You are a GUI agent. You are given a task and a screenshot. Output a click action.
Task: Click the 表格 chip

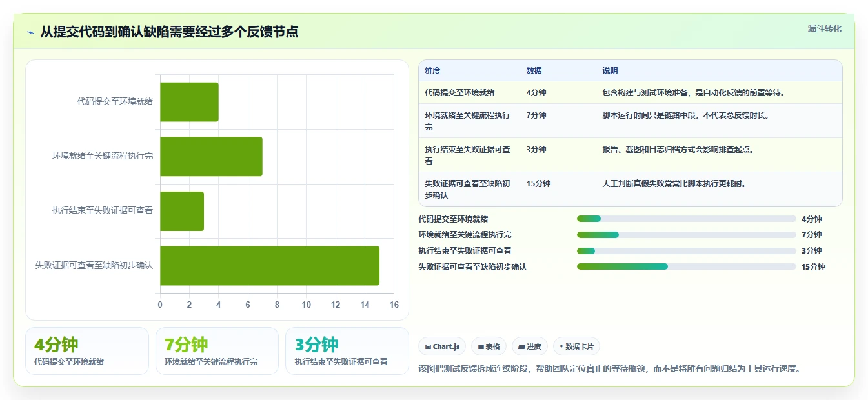pos(489,346)
